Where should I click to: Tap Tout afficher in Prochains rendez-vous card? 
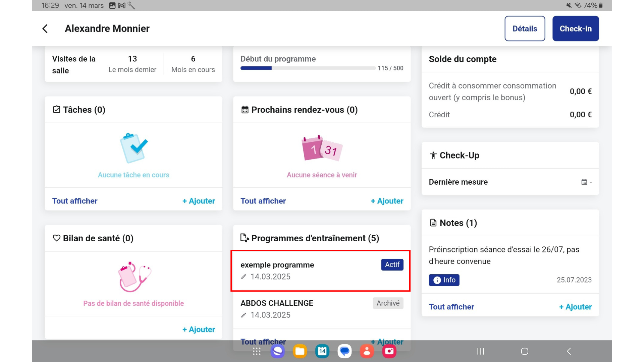pos(263,201)
